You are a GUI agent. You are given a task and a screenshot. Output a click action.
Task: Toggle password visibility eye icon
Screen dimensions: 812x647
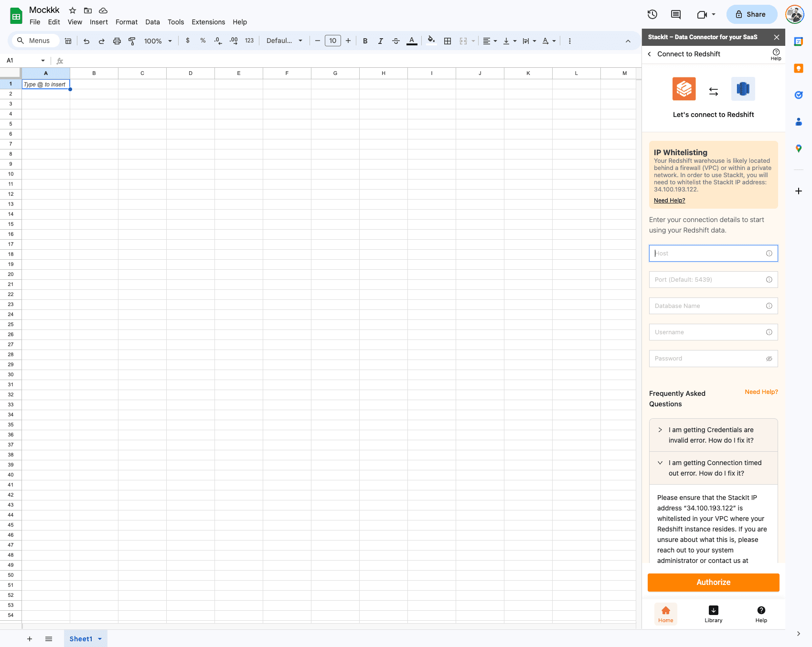click(769, 359)
